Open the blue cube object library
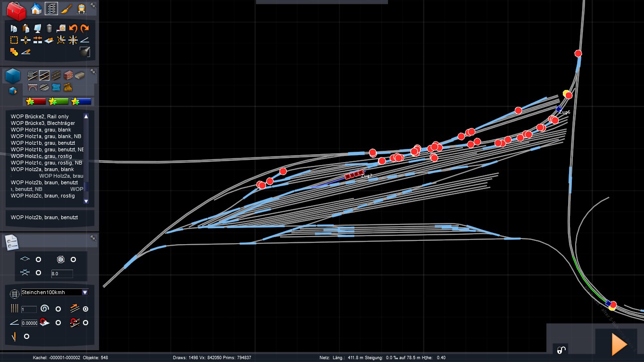The height and width of the screenshot is (362, 644). (13, 76)
